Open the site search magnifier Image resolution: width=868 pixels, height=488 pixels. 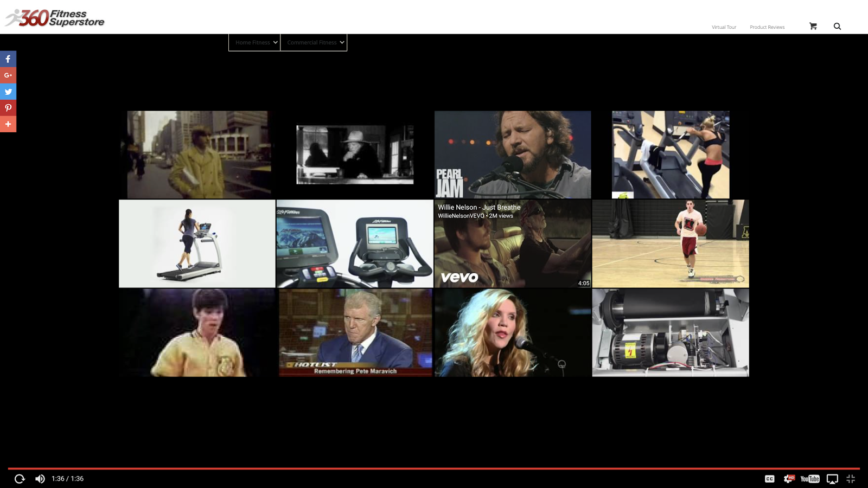click(x=837, y=26)
